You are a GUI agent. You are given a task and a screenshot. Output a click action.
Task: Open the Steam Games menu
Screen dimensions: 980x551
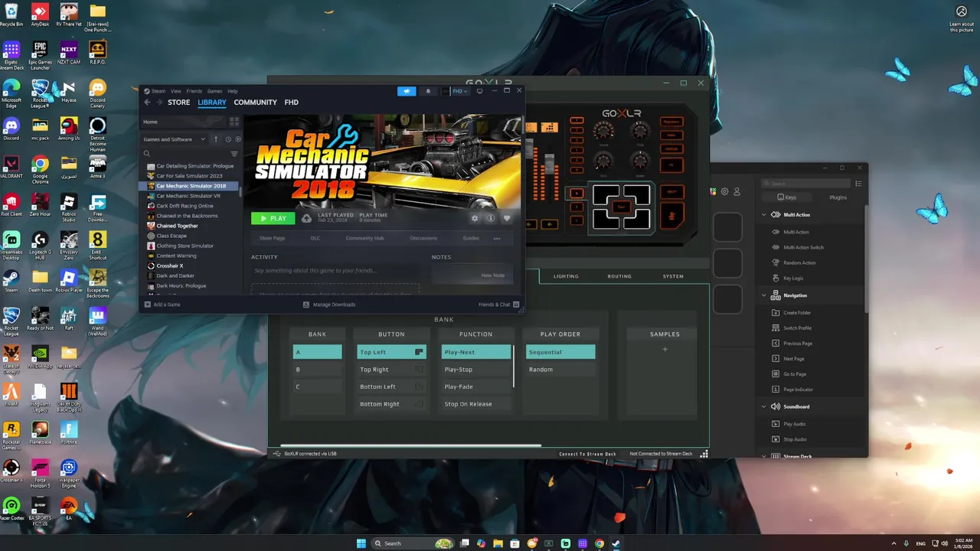pyautogui.click(x=214, y=91)
